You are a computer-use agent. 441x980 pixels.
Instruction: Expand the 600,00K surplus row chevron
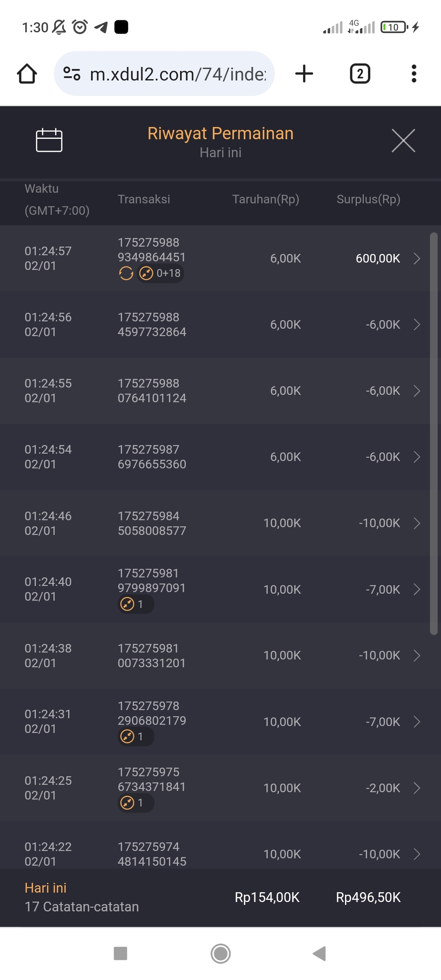[417, 258]
